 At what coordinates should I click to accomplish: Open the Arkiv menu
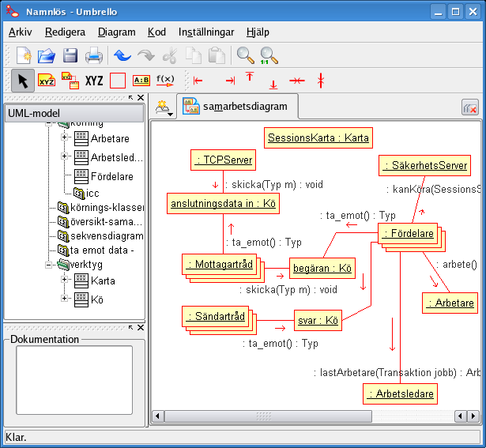tap(20, 32)
